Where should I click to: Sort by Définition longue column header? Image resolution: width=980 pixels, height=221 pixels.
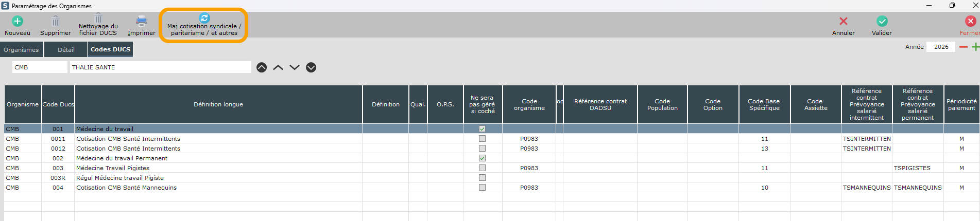tap(218, 104)
